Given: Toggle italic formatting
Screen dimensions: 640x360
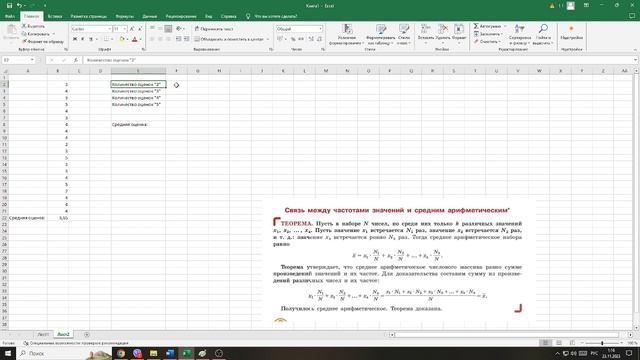Looking at the screenshot, I should click(82, 39).
